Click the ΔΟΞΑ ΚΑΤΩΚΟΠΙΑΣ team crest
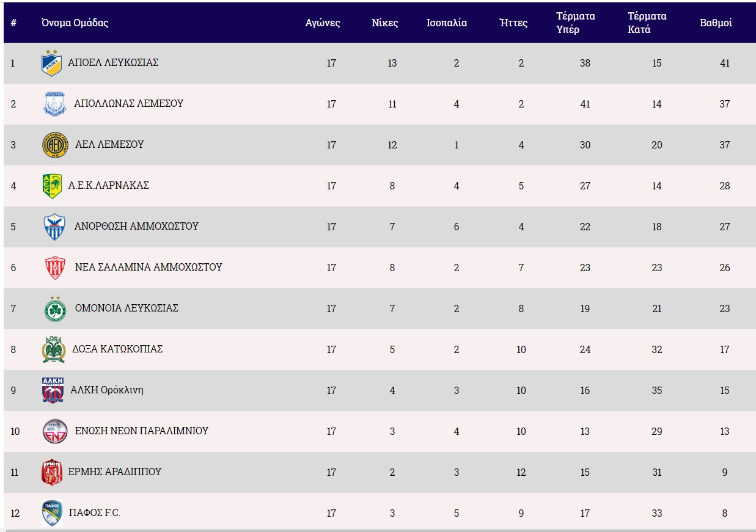 (53, 349)
